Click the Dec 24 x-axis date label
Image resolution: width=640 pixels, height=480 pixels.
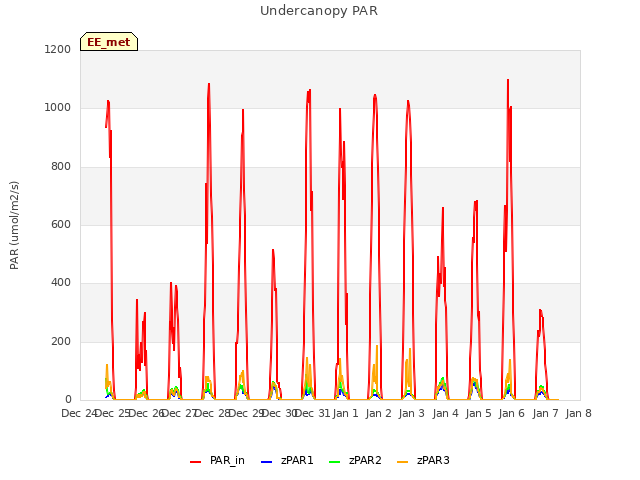[78, 414]
